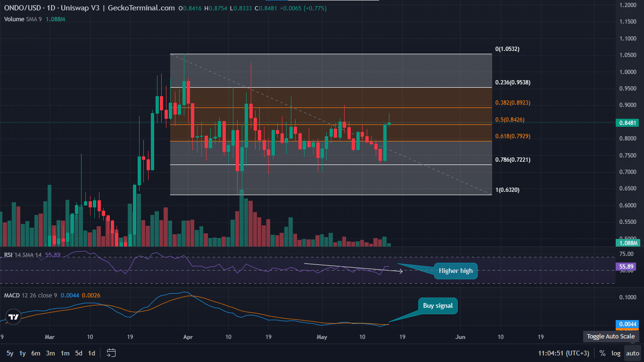Click Fib label 0.382(0.8923)
This screenshot has height=362, width=644.
pos(513,103)
